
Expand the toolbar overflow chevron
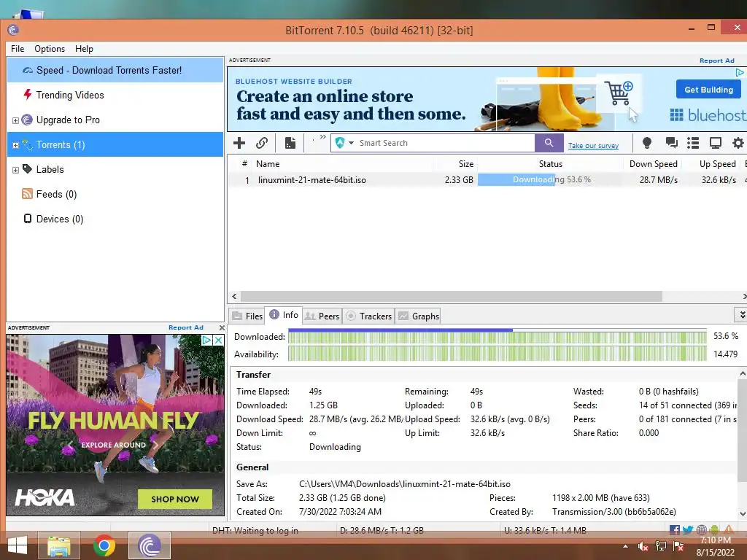(322, 137)
